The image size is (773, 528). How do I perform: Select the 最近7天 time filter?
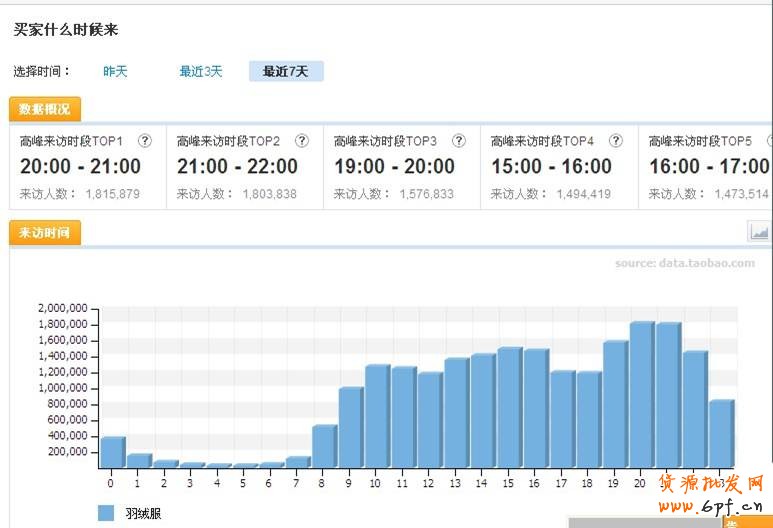286,72
